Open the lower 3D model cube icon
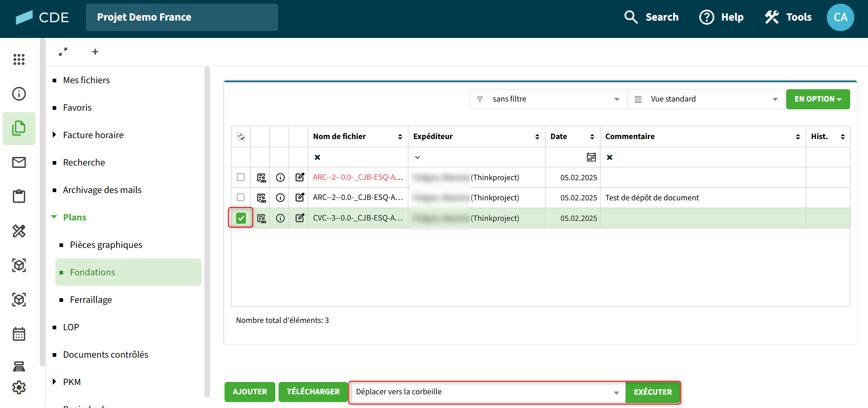This screenshot has height=408, width=868. [x=19, y=300]
